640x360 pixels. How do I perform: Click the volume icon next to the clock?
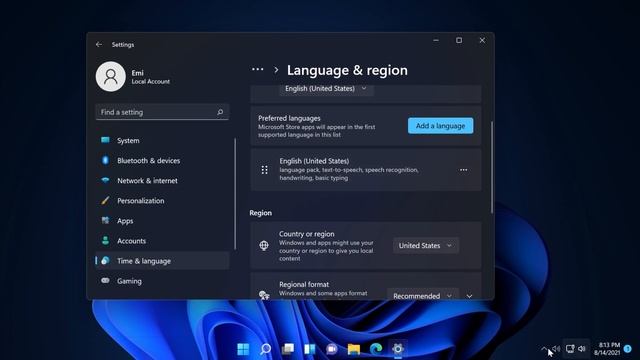[582, 349]
